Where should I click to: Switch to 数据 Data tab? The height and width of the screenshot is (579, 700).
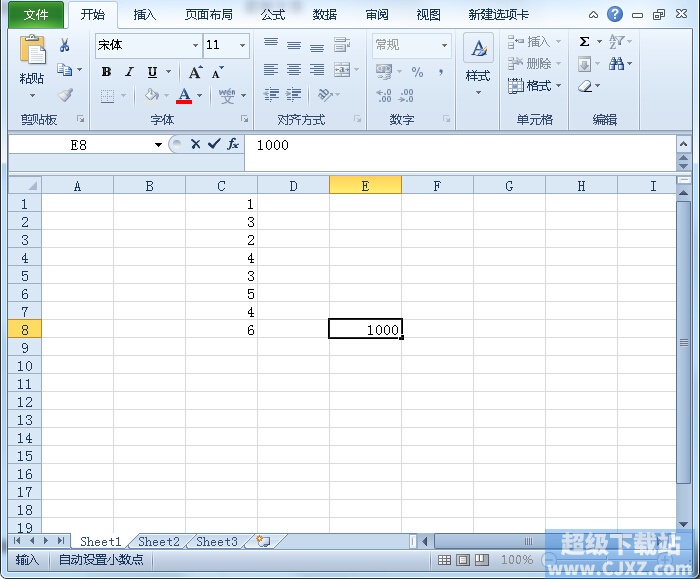[x=325, y=15]
